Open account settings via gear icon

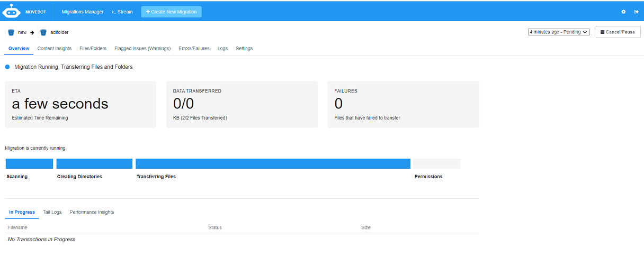[623, 12]
